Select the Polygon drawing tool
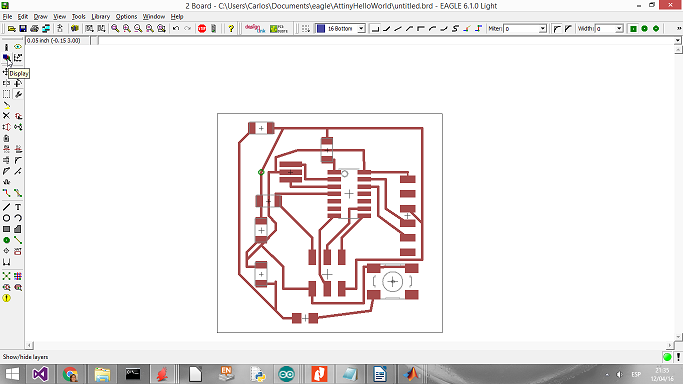 [x=18, y=229]
